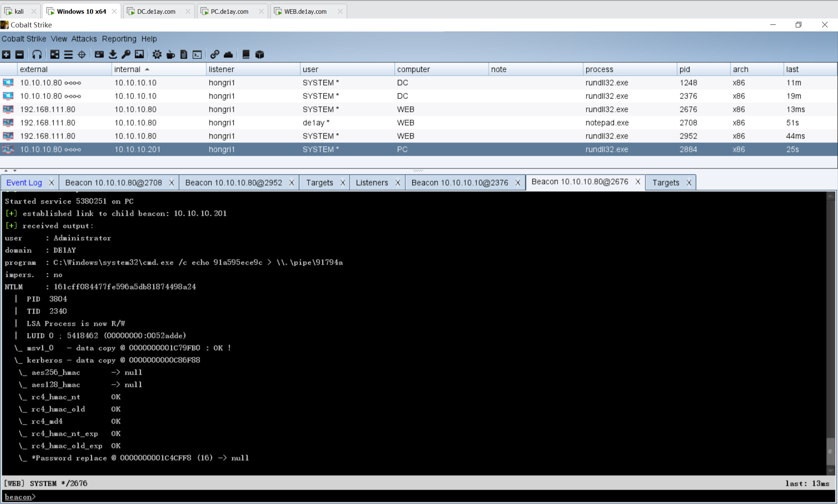Viewport: 838px width, 504px height.
Task: Open the Downloads arrow icon
Action: [113, 55]
